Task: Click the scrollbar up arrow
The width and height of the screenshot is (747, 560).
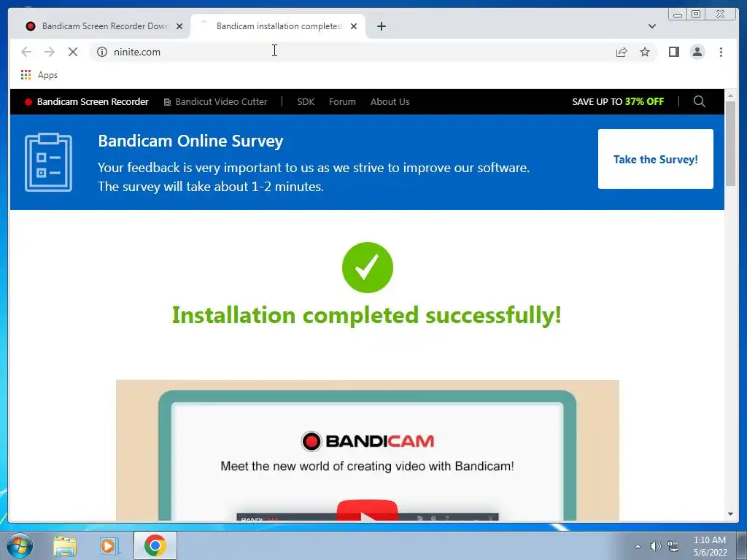Action: pos(730,96)
